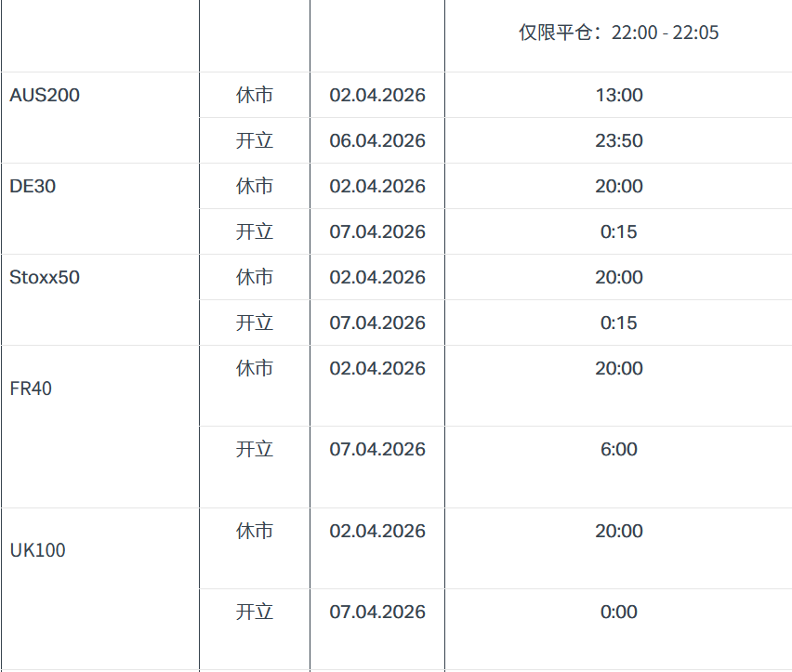Click the 休市 label in Stoxx50 row
792x672 pixels.
click(x=255, y=277)
